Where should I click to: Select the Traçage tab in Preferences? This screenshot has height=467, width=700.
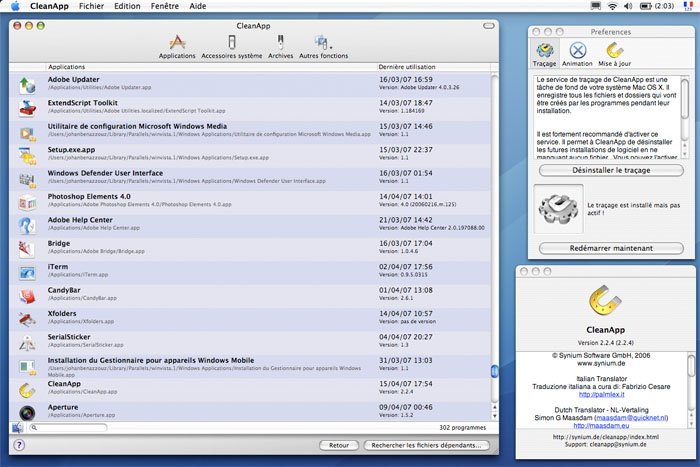pos(544,54)
